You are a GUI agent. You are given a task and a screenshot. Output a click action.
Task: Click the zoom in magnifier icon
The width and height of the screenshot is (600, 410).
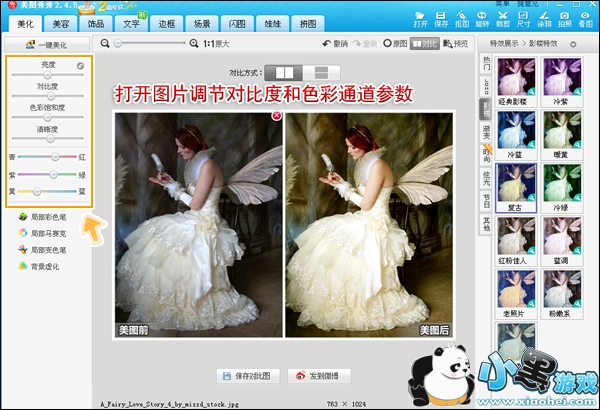tap(194, 44)
